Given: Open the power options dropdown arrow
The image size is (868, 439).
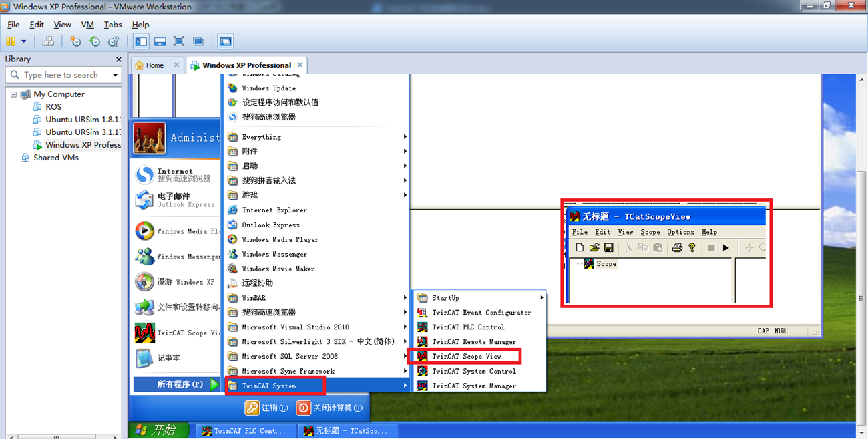Looking at the screenshot, I should (24, 41).
